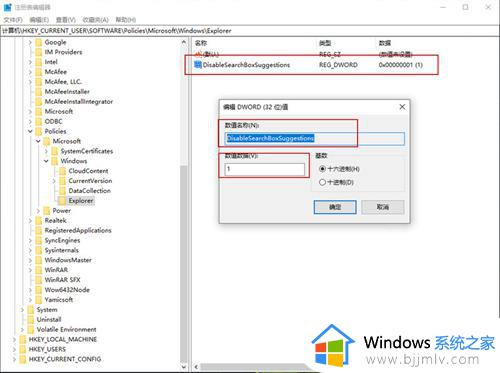The height and width of the screenshot is (373, 500).
Task: Click the Name (名称) column header
Action: point(201,43)
